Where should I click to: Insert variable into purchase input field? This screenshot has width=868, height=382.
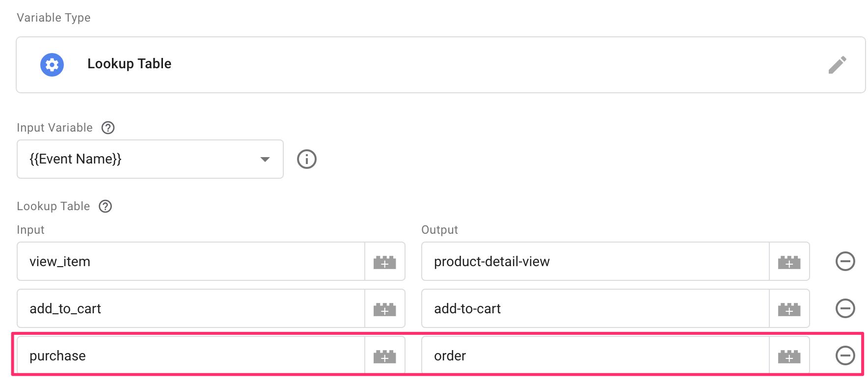(385, 356)
